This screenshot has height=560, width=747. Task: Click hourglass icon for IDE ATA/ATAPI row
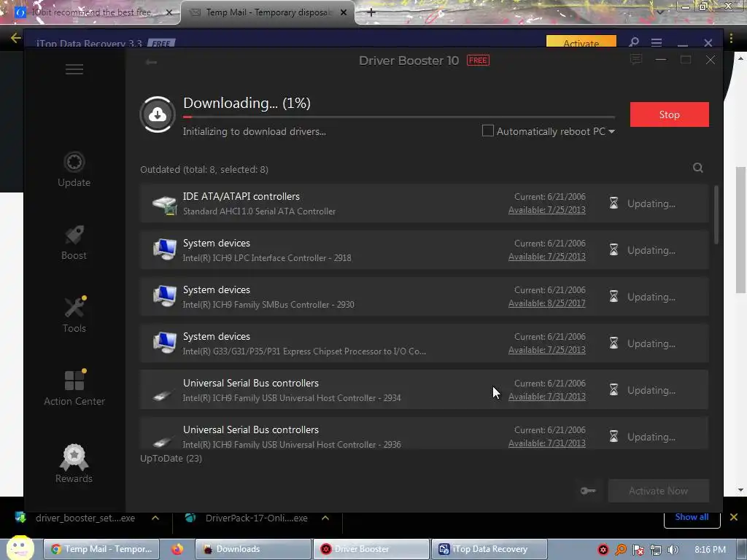(614, 203)
